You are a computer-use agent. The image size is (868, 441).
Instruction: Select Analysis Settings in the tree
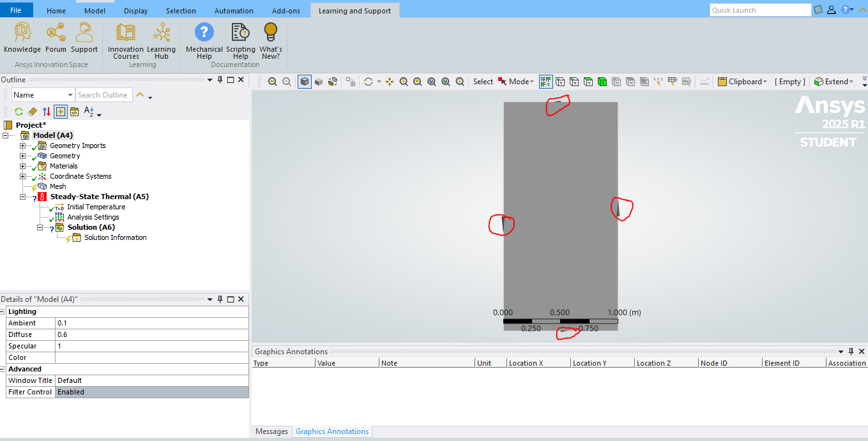(93, 217)
